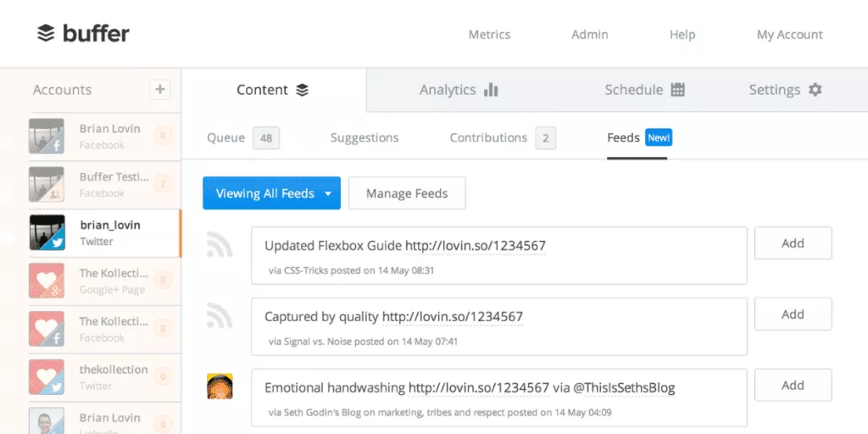Click the RSS icon beside Updated Flexbox Guide
This screenshot has height=434, width=868.
pos(220,244)
